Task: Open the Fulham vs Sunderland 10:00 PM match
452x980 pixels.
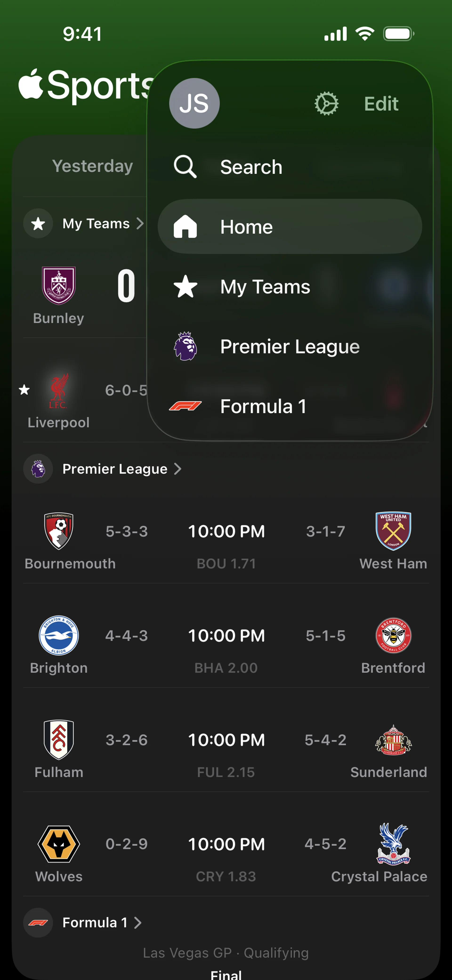Action: coord(226,740)
